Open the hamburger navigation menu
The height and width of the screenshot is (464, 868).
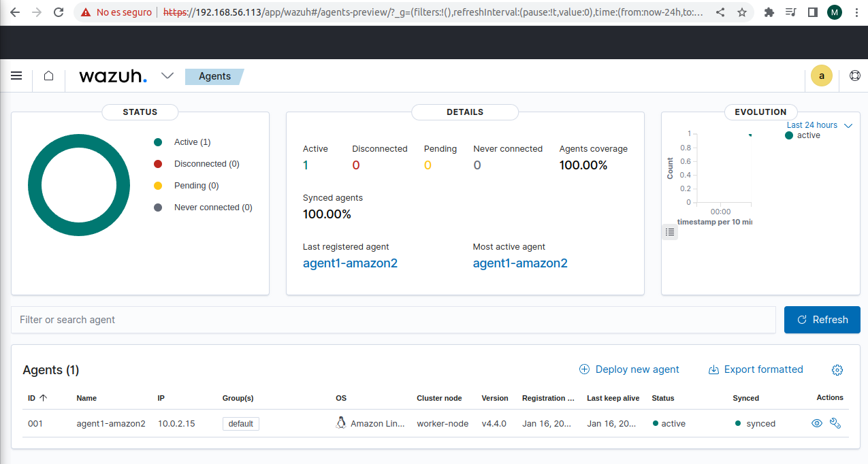16,76
